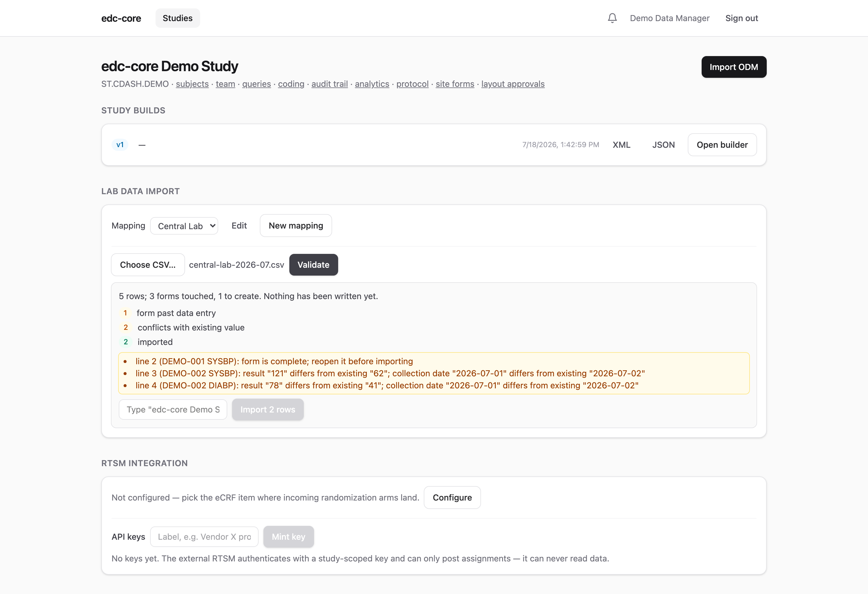Go to the Studies tab
This screenshot has height=594, width=868.
pos(178,18)
